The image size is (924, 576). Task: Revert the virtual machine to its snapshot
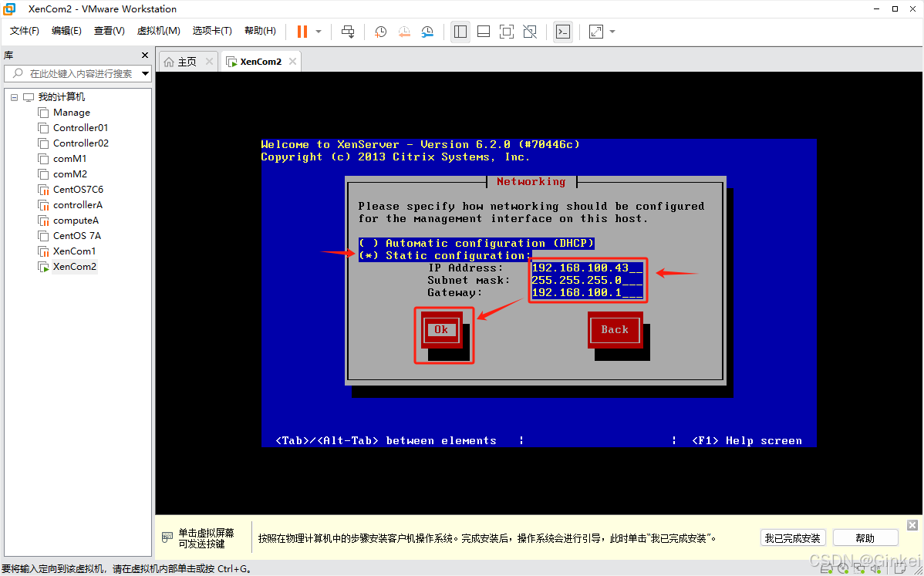404,32
